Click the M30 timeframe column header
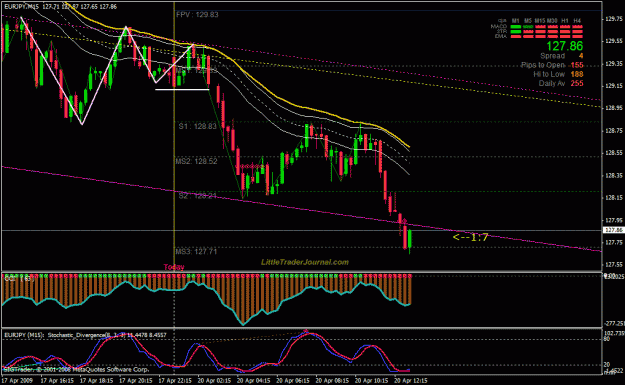625x385 pixels. pyautogui.click(x=552, y=20)
